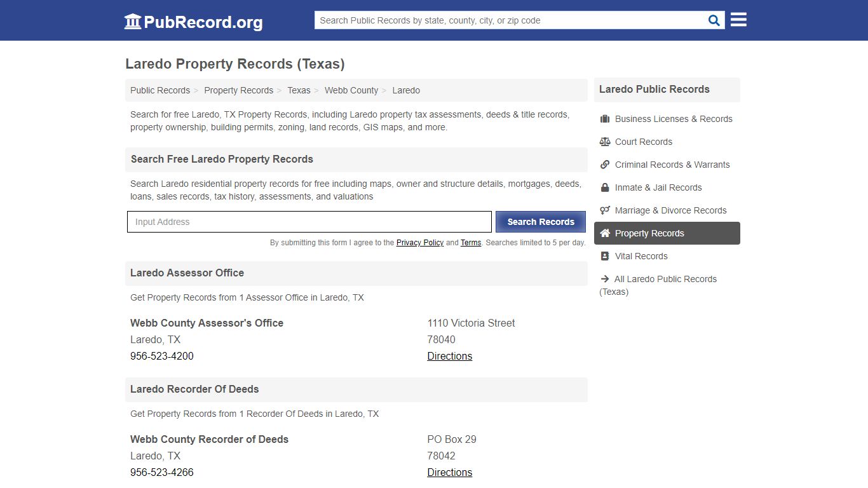The image size is (868, 488).
Task: Click Webb County Recorder of Deeds name
Action: pos(209,439)
